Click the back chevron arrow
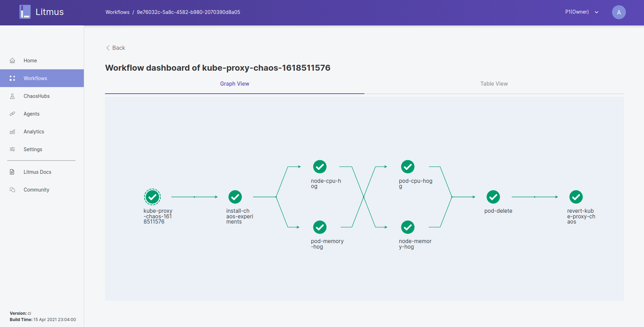 point(108,48)
